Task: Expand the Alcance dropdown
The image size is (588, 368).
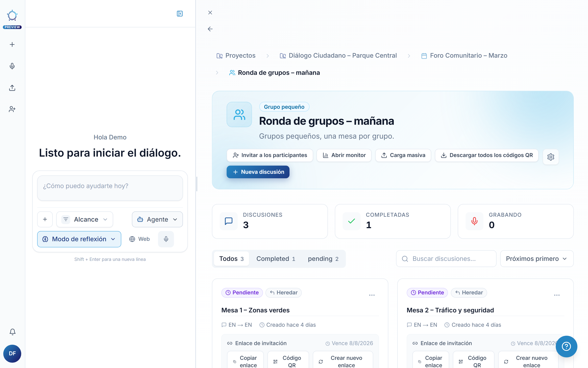Action: point(85,219)
